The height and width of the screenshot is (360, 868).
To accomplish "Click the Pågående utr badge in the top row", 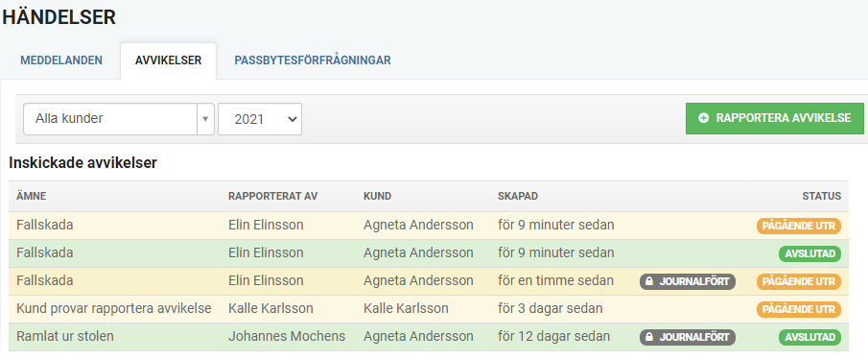I will pyautogui.click(x=799, y=226).
